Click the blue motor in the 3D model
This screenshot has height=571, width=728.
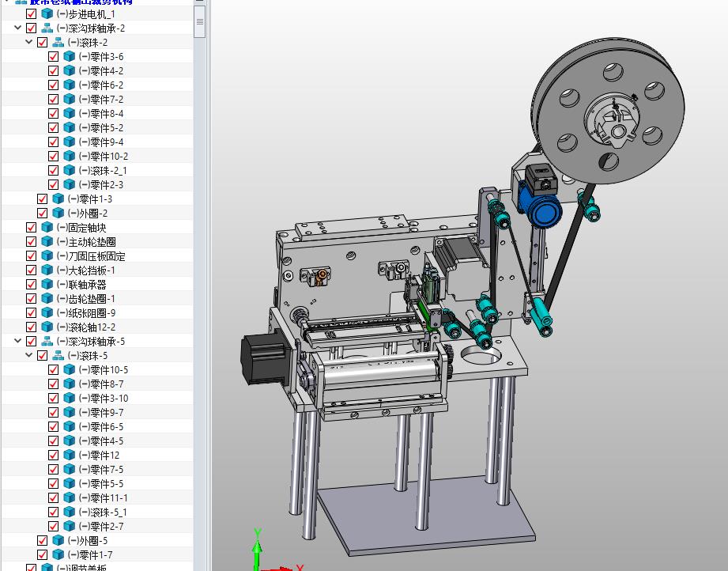543,209
